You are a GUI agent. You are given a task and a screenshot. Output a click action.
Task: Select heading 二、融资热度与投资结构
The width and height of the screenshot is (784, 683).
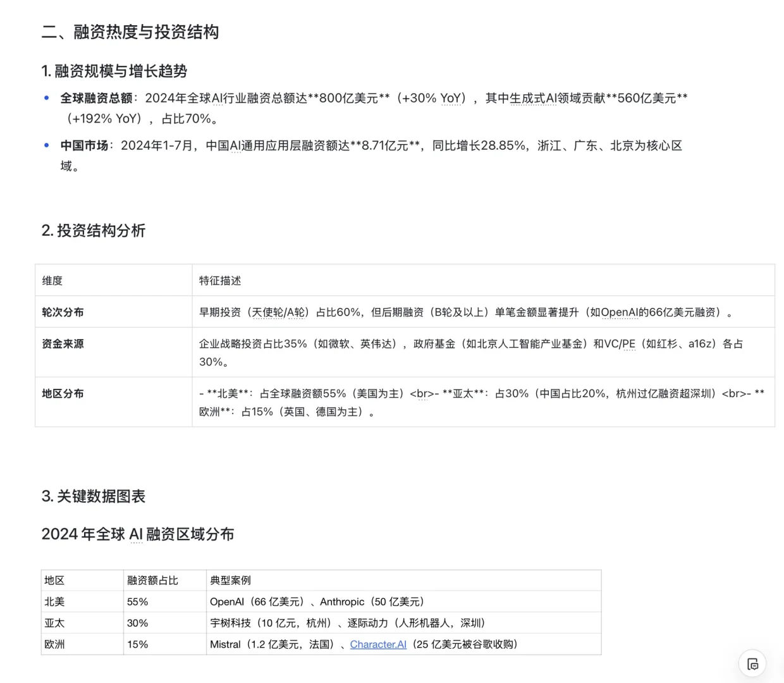130,32
